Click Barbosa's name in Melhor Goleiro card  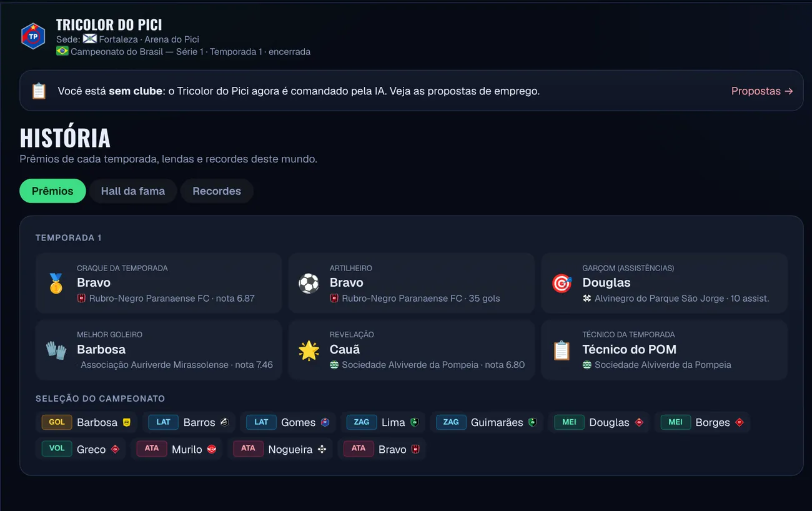[101, 350]
